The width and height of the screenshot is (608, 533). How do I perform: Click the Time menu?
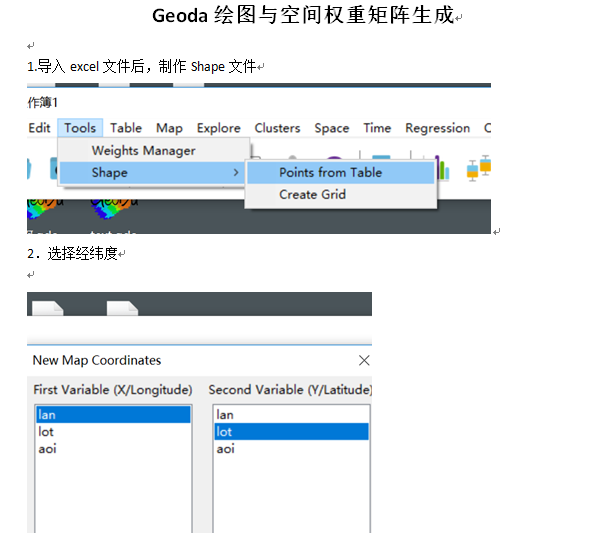tap(377, 128)
